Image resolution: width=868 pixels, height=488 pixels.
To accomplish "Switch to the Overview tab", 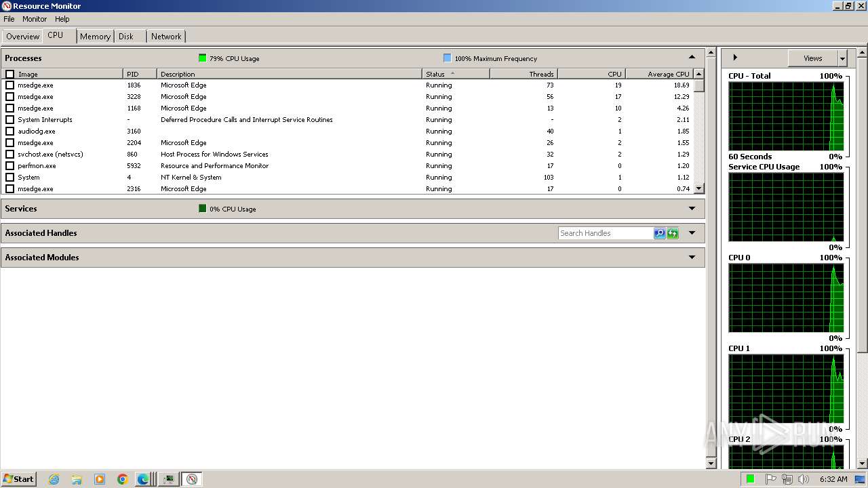I will click(x=22, y=37).
